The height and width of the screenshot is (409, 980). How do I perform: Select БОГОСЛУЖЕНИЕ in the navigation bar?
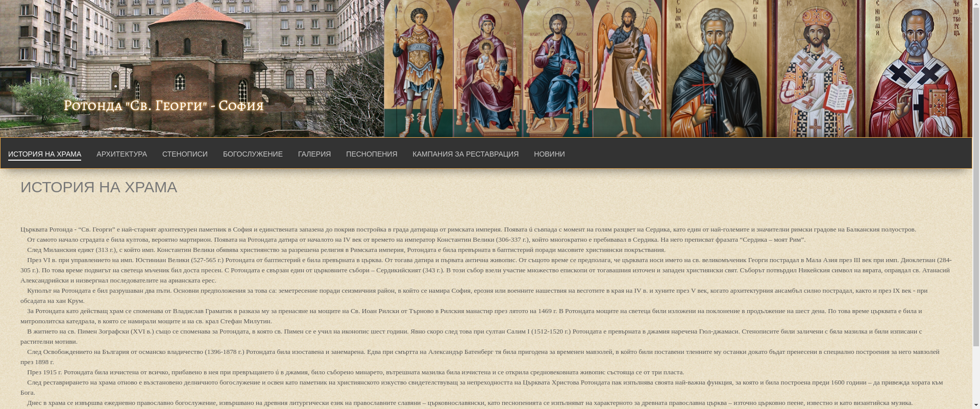253,154
